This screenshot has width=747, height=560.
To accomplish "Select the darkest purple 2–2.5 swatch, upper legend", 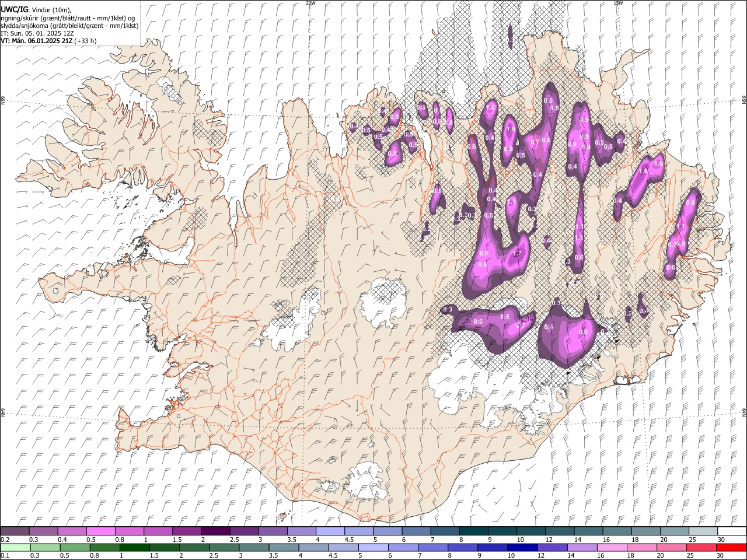I will (x=215, y=531).
